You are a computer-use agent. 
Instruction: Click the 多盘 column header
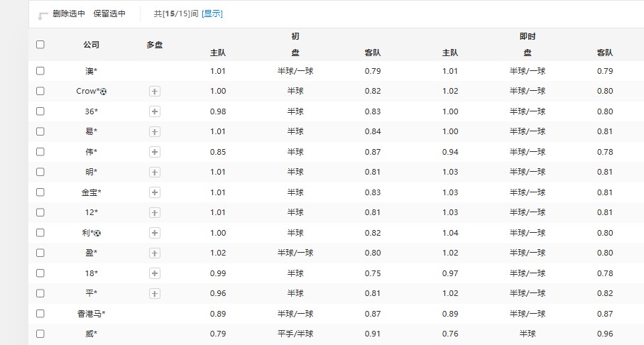click(x=155, y=45)
